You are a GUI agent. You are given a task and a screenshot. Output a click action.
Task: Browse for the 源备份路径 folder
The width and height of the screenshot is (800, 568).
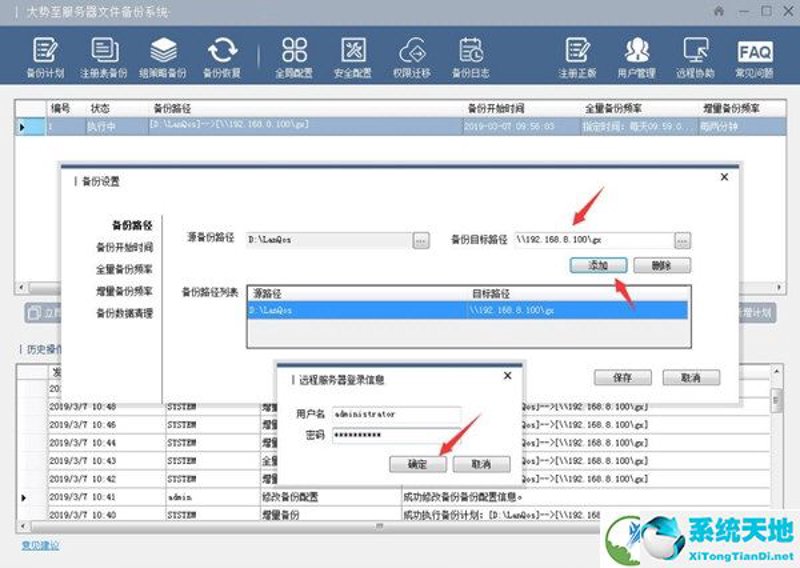point(421,240)
